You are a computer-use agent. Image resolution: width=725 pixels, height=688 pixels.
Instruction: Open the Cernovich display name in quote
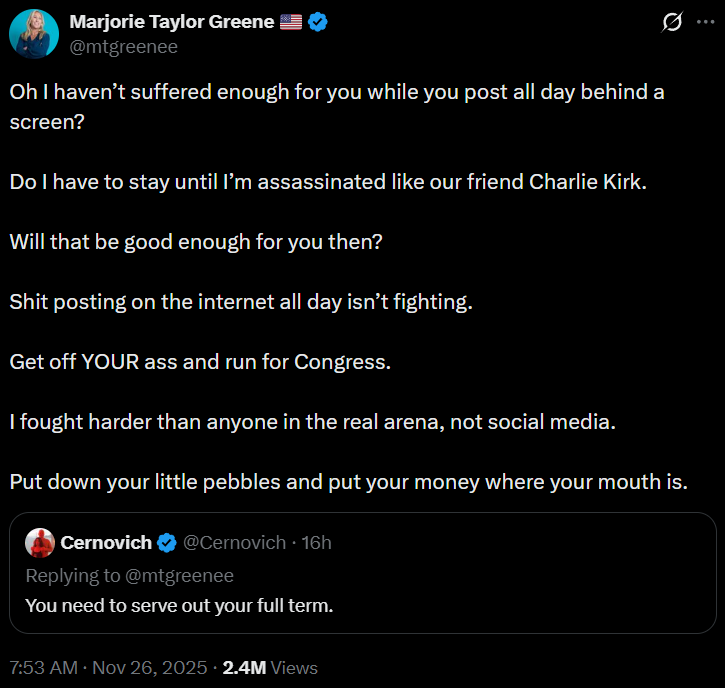click(106, 542)
